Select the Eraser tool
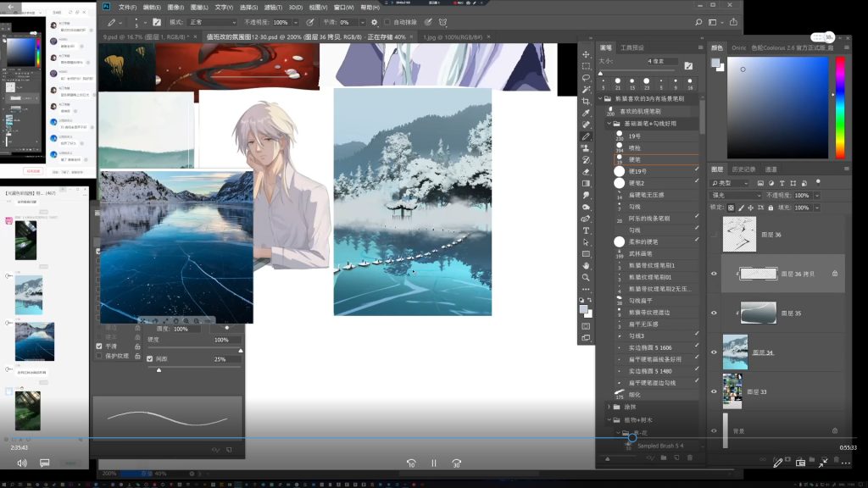The height and width of the screenshot is (488, 868). click(x=586, y=171)
